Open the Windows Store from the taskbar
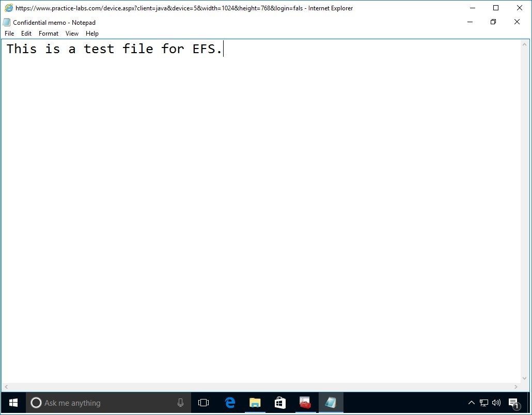Viewport: 532px width, 415px height. pyautogui.click(x=279, y=403)
